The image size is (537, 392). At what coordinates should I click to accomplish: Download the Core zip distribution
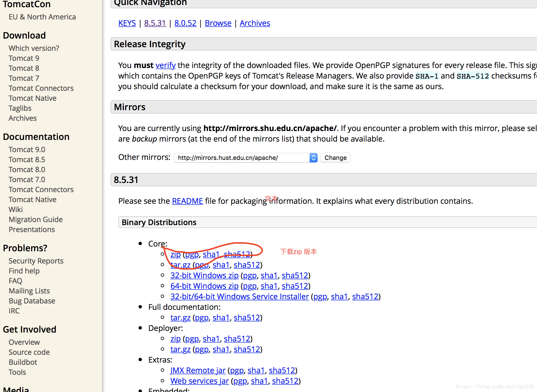[x=175, y=254]
